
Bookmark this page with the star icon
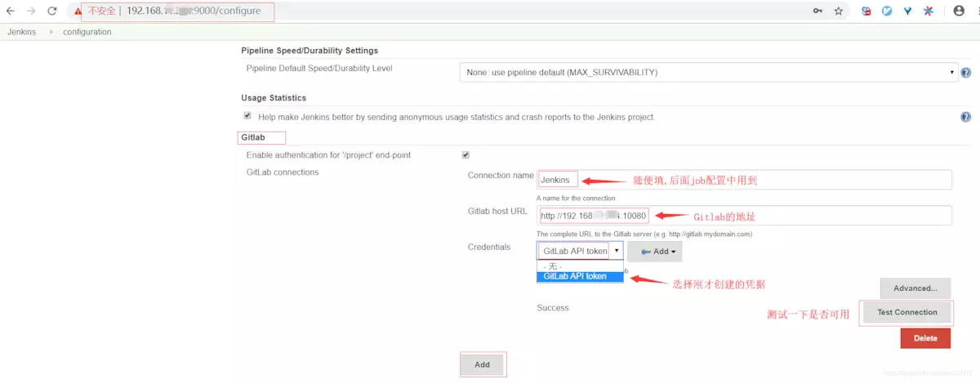839,11
